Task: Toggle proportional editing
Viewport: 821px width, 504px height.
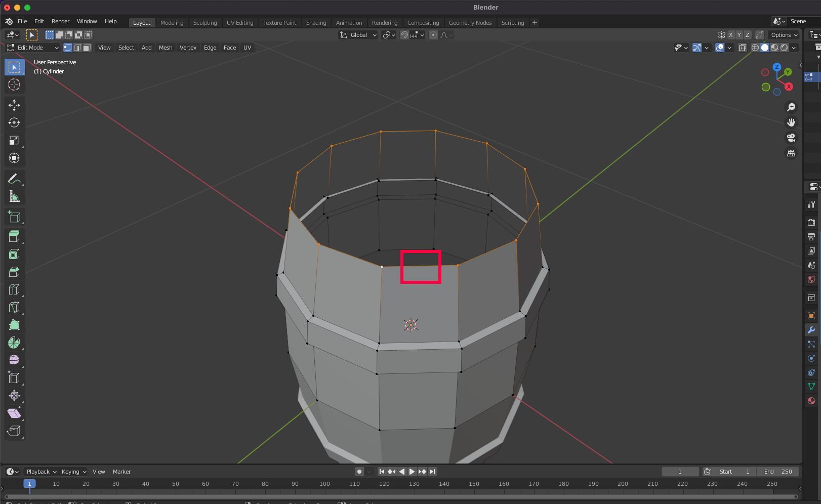Action: tap(433, 35)
